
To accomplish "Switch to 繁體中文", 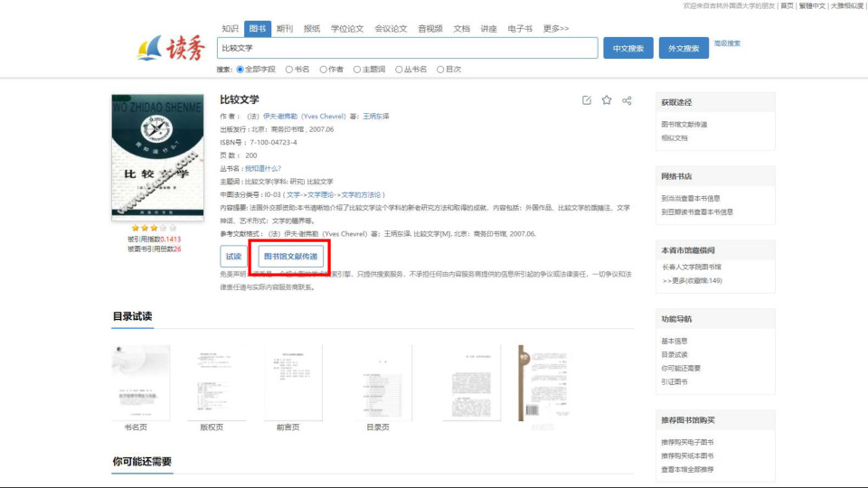I will click(x=812, y=6).
